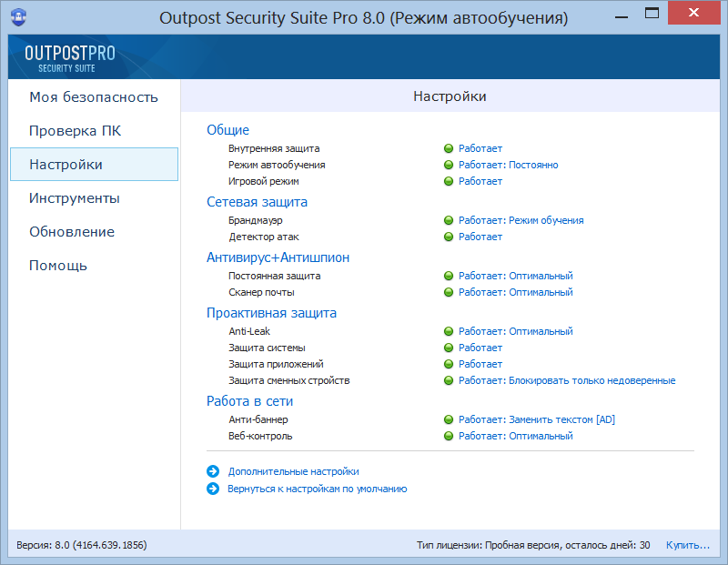Switch to Проверка ПК in sidebar
The image size is (728, 565).
coord(75,131)
